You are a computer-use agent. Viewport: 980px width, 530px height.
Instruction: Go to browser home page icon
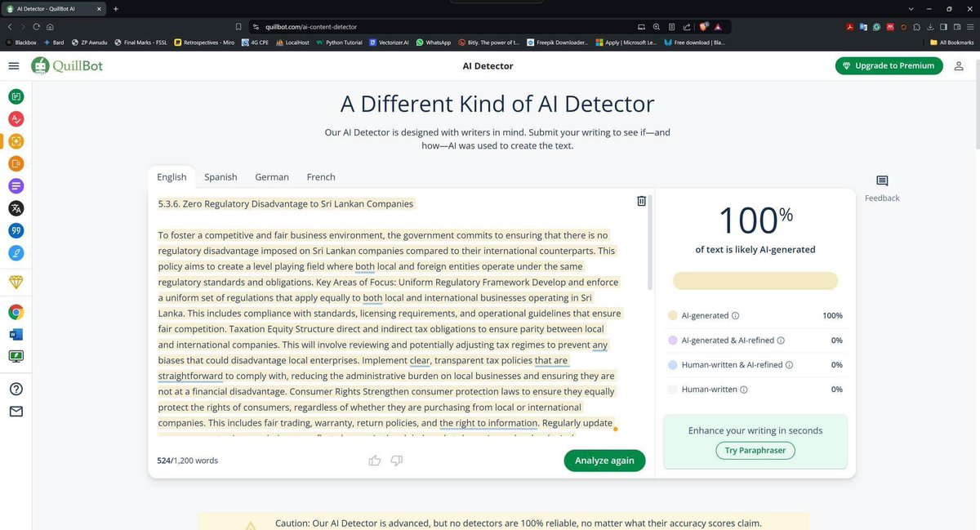pos(50,26)
